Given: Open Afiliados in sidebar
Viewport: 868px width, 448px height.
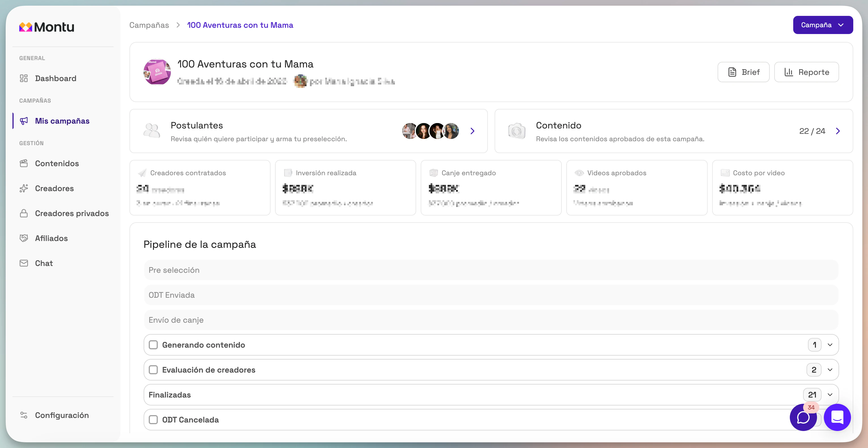Looking at the screenshot, I should 51,238.
